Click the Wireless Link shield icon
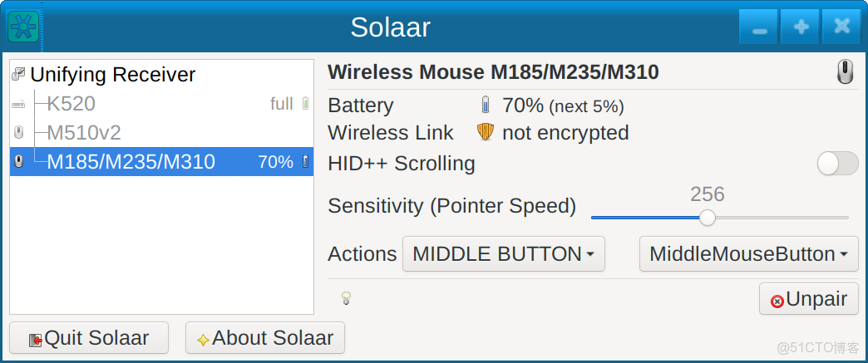The image size is (868, 363). [486, 133]
